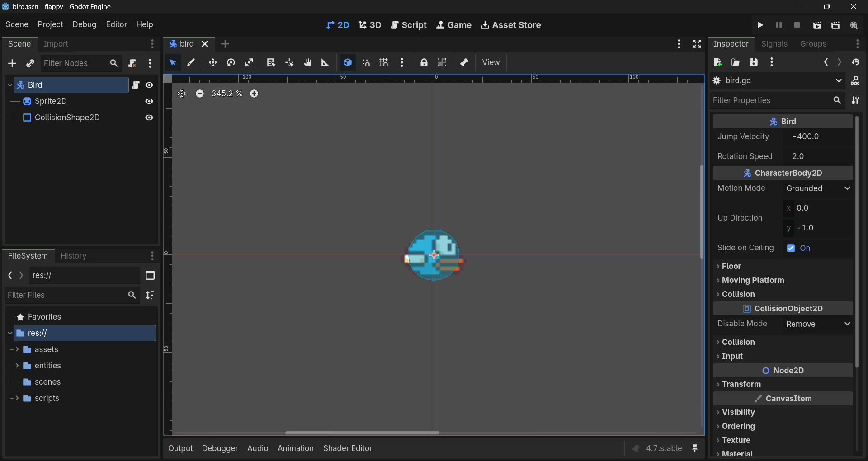Click the Jump Velocity value field

(x=818, y=136)
